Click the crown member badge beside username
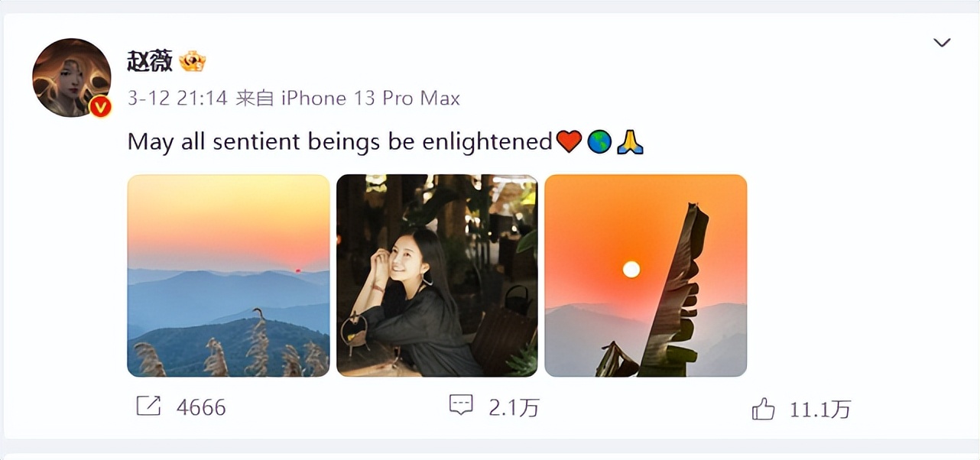The width and height of the screenshot is (980, 460). 192,61
